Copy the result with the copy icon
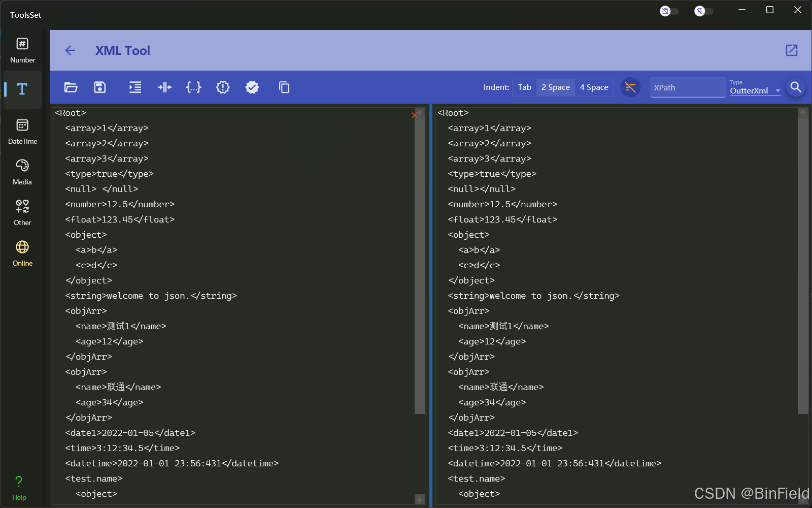 [x=284, y=87]
